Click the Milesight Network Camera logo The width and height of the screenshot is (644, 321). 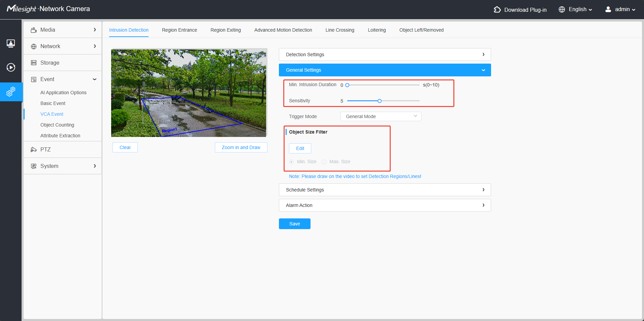pyautogui.click(x=48, y=9)
